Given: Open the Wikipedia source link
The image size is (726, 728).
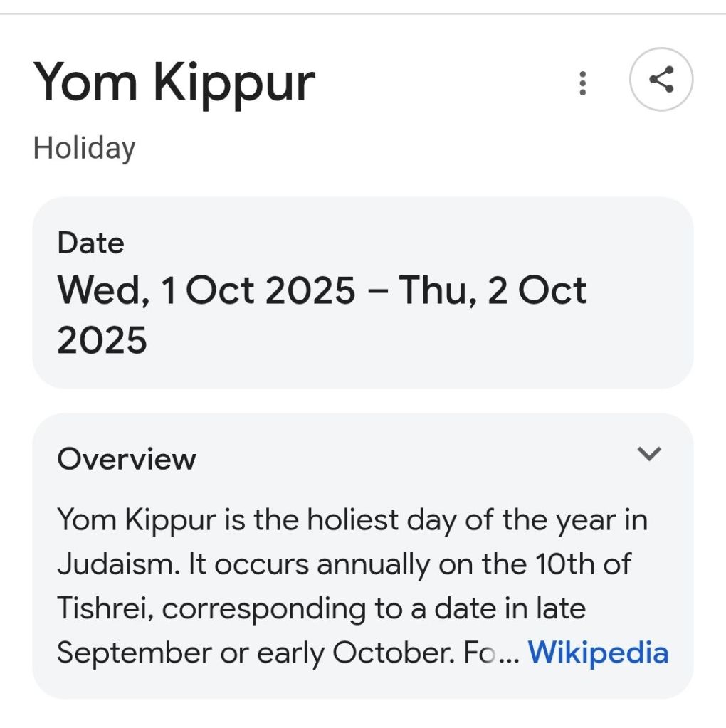Looking at the screenshot, I should (x=598, y=653).
